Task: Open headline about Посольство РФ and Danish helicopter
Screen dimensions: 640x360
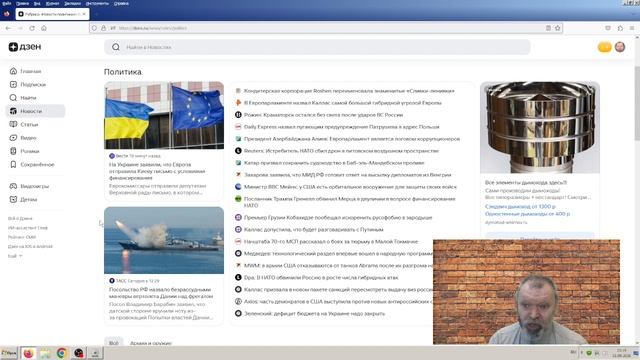Action: point(161,293)
